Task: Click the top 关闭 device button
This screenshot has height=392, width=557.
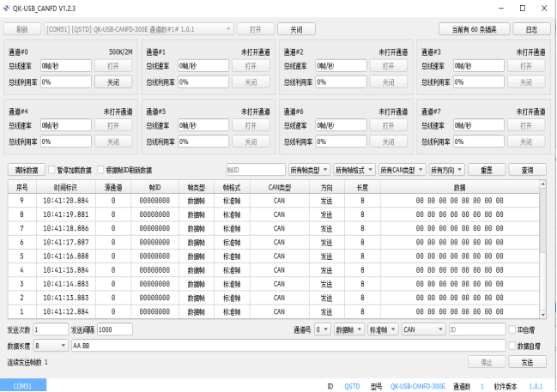Action: 296,29
